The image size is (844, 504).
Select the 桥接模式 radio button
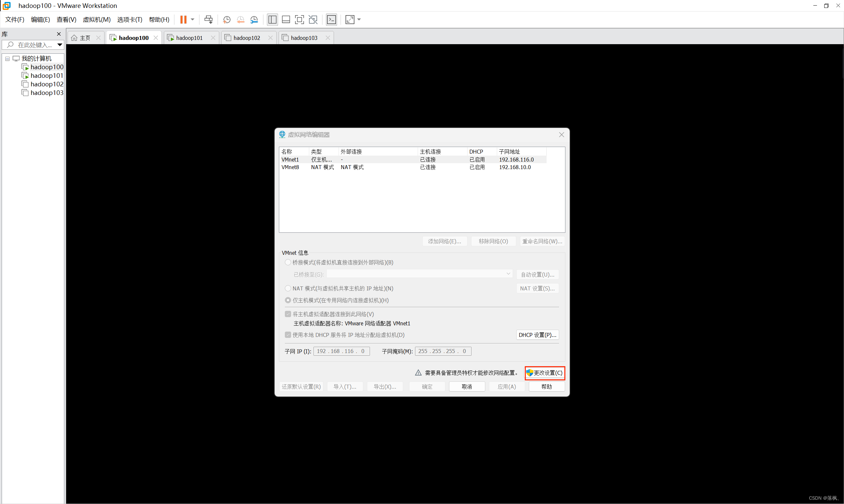coord(288,262)
